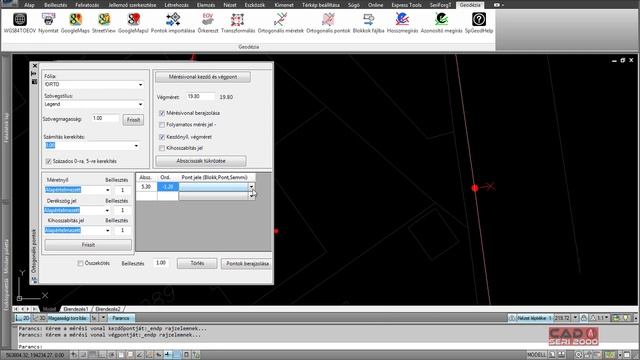Screen dimensions: 640x360
Task: Close the Ortogonális pontok palette with X
Action: click(x=35, y=66)
